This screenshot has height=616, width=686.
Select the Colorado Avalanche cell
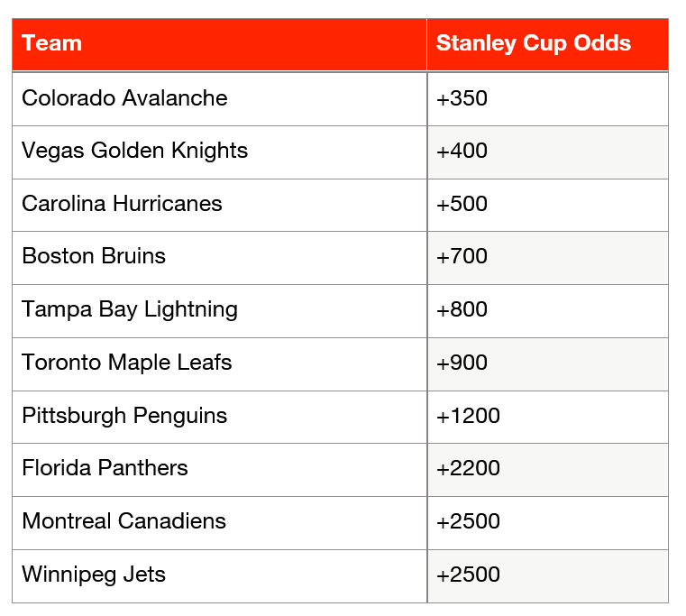(x=124, y=97)
